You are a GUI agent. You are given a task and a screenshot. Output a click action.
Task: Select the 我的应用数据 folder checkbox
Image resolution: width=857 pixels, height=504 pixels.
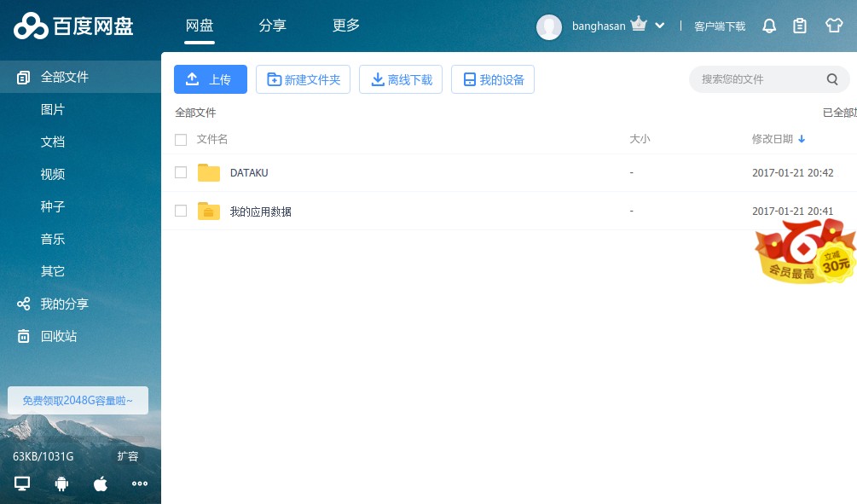(x=181, y=211)
